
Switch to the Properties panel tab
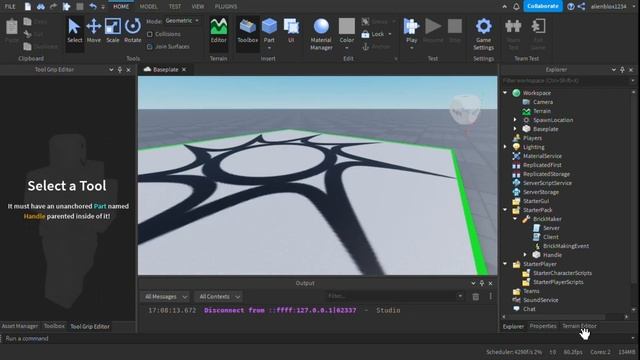(543, 326)
